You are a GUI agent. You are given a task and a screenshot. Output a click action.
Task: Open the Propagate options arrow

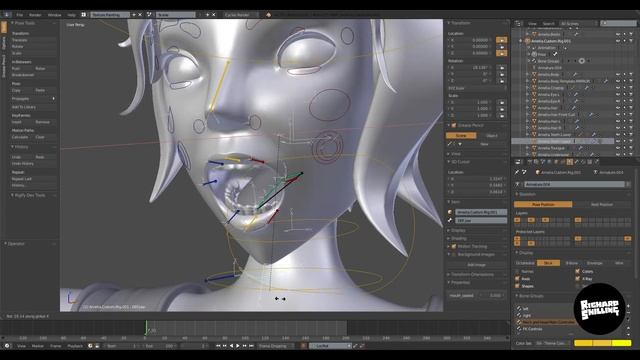(x=53, y=98)
